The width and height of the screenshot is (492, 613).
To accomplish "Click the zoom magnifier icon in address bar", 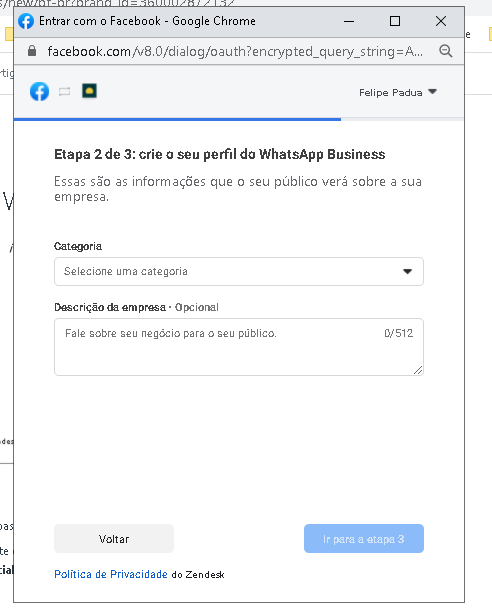I will coord(445,51).
